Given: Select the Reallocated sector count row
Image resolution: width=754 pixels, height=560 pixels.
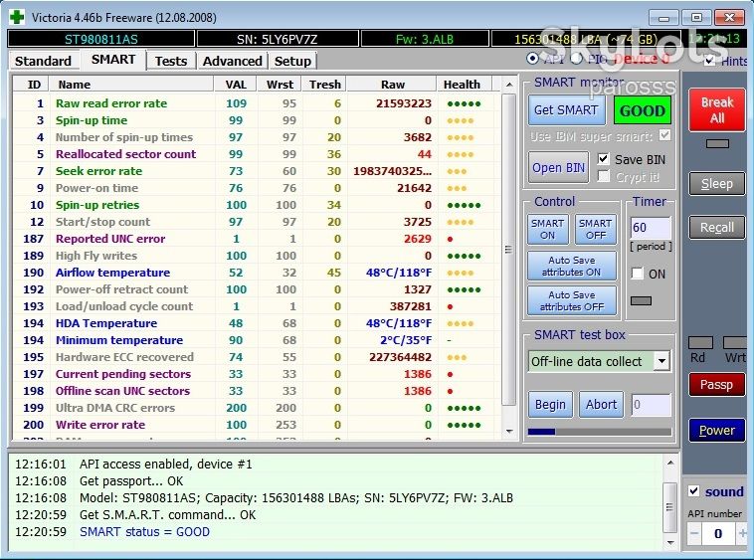Looking at the screenshot, I should coord(257,154).
